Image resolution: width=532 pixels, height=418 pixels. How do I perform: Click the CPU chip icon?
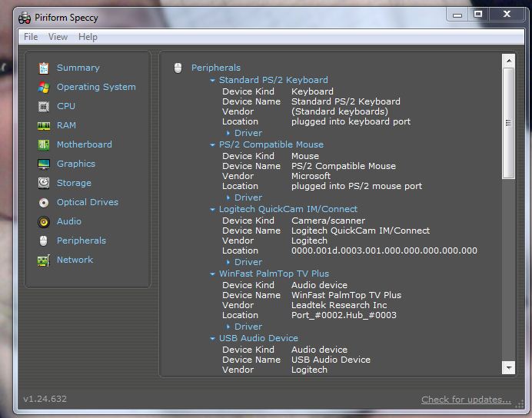[43, 107]
